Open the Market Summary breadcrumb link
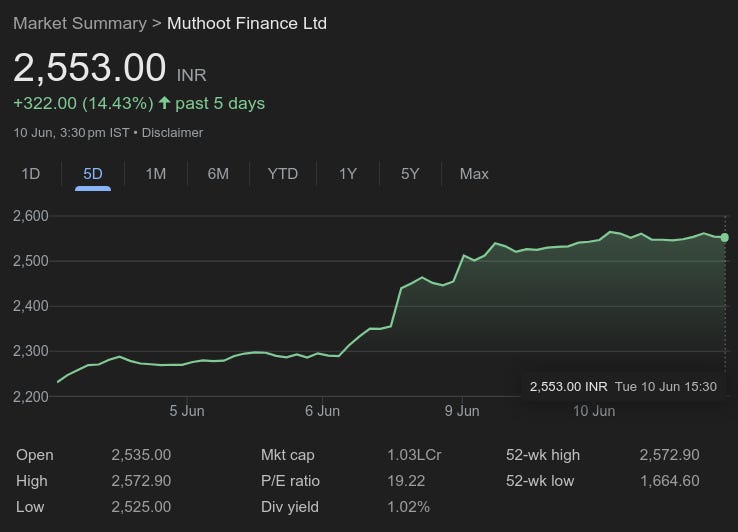The height and width of the screenshot is (532, 738). click(80, 24)
